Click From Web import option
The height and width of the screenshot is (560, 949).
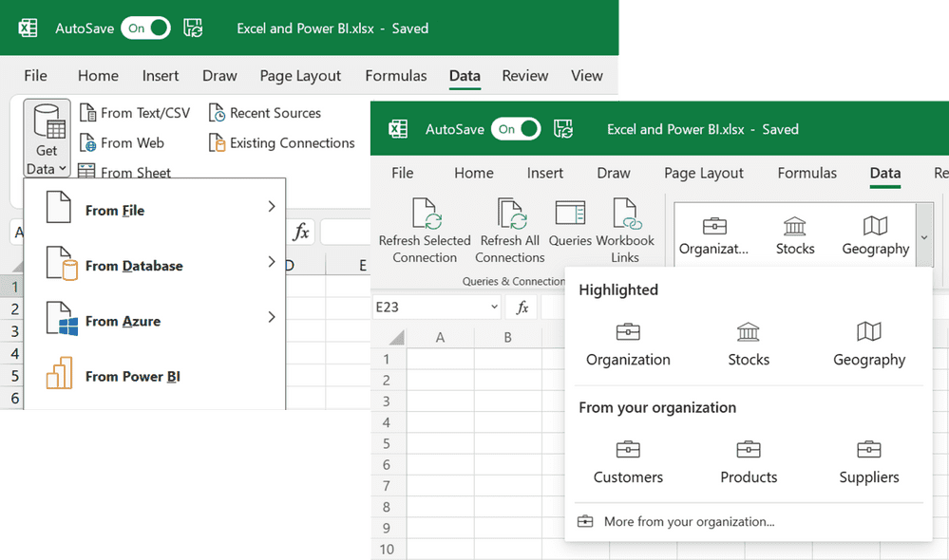[x=122, y=142]
